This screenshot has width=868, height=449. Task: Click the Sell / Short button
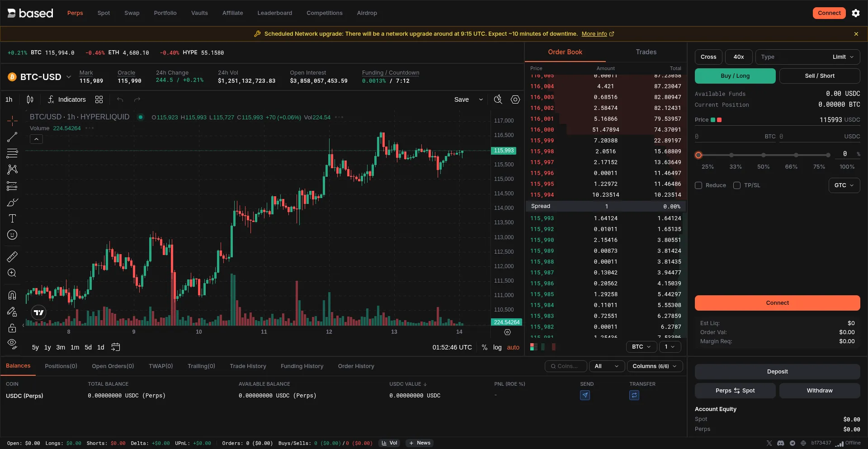tap(819, 76)
